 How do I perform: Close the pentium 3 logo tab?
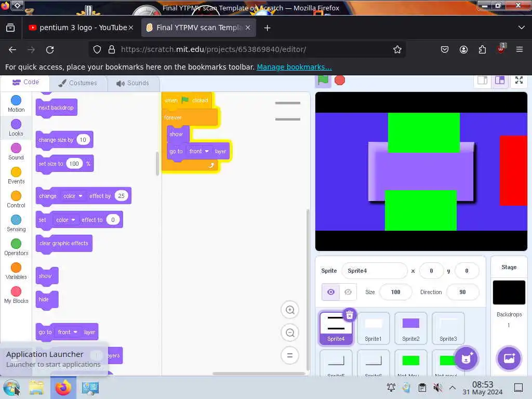coord(131,28)
